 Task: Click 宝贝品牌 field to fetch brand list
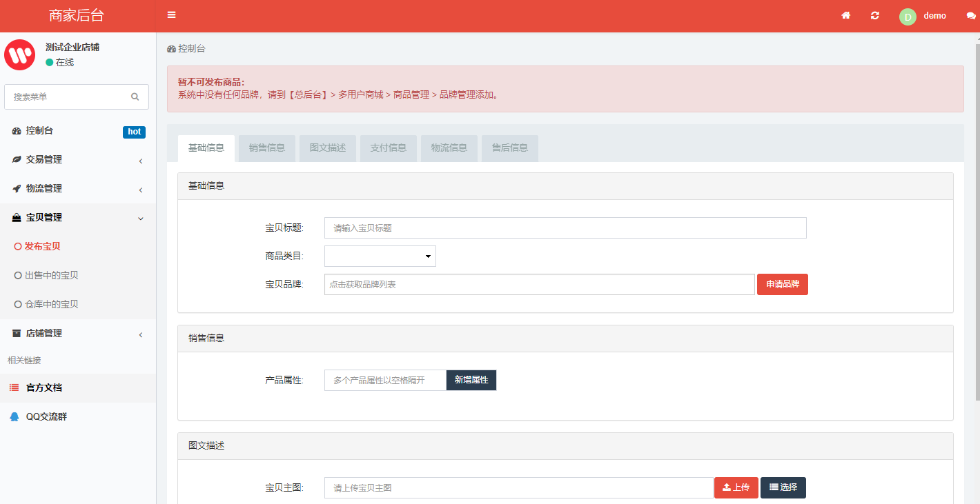click(540, 284)
